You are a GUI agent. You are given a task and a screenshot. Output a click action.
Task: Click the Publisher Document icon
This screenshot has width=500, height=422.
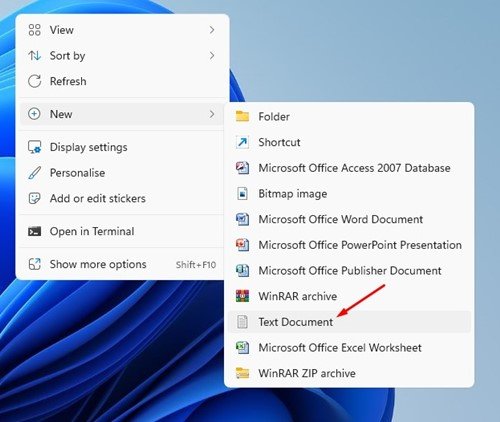point(242,270)
